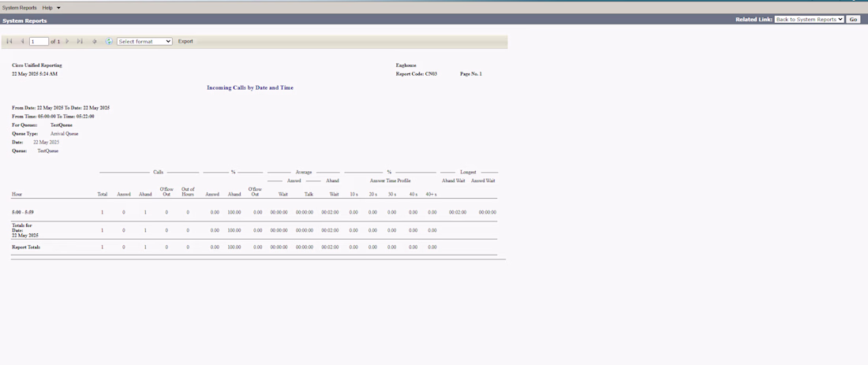The image size is (868, 365).
Task: Click the 40+ s column header
Action: (x=431, y=195)
